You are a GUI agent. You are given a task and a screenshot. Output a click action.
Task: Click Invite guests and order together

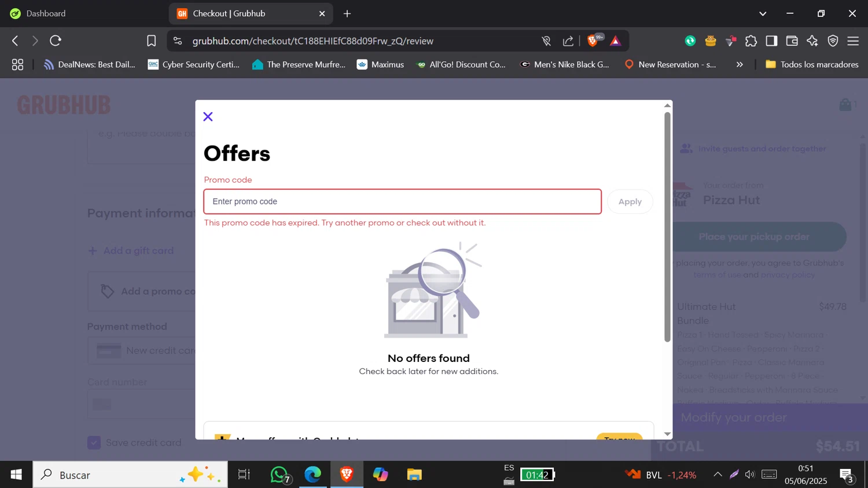pos(753,149)
